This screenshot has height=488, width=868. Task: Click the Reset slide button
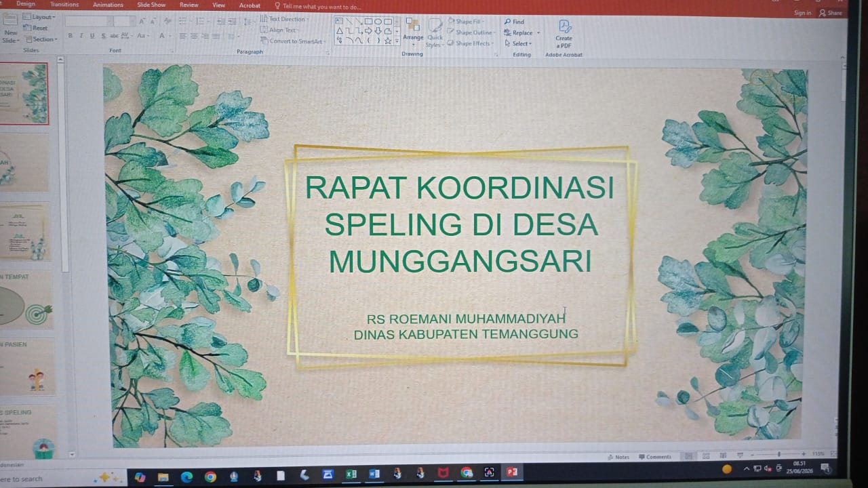[x=36, y=28]
